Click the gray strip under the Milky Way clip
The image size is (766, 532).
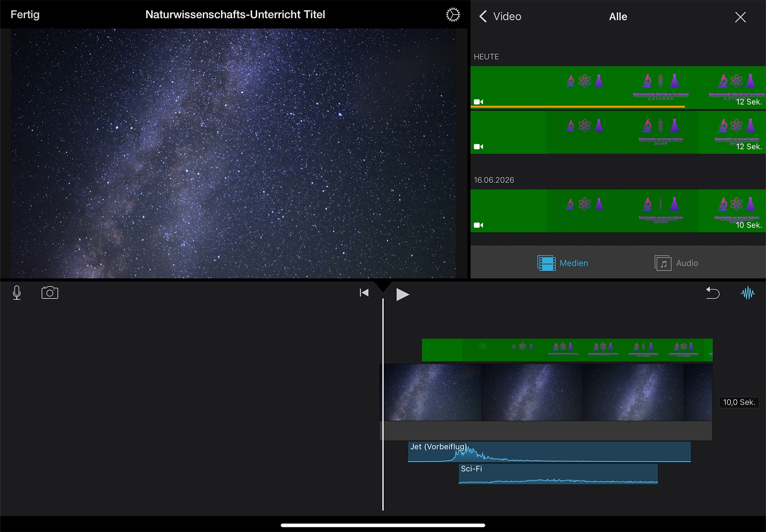point(546,431)
